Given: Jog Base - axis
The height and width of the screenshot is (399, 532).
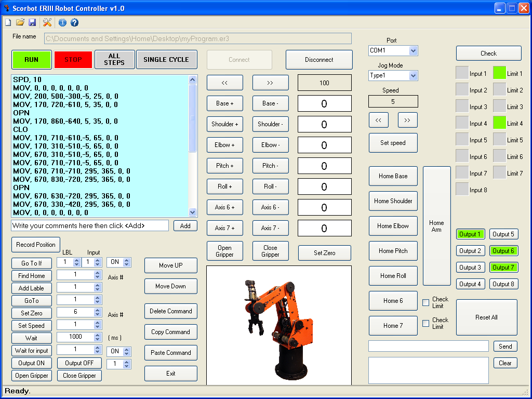Looking at the screenshot, I should point(270,103).
